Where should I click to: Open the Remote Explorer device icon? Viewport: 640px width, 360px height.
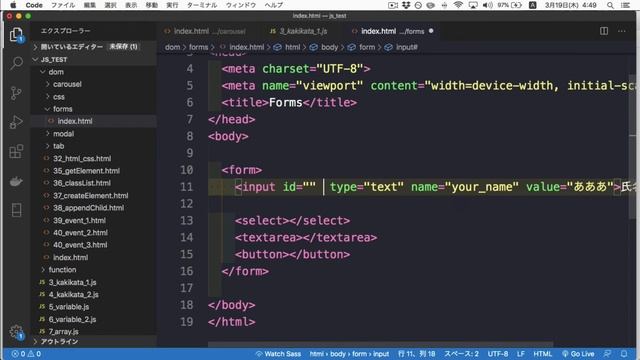coord(16,210)
